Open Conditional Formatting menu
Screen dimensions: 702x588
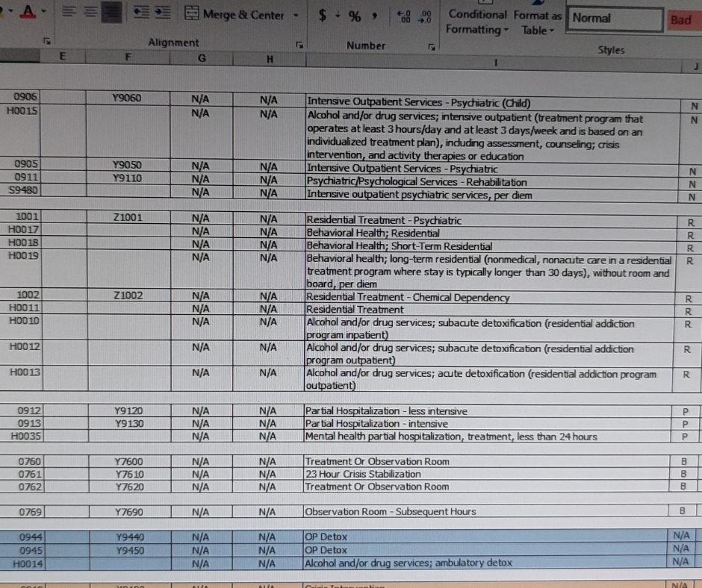(477, 22)
